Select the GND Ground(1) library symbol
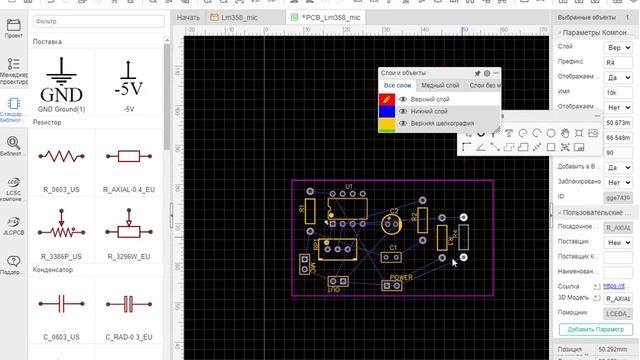The height and width of the screenshot is (360, 640). coord(62,83)
